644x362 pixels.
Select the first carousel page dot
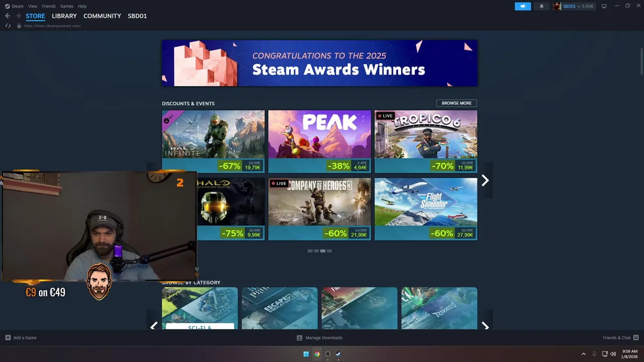coord(310,251)
